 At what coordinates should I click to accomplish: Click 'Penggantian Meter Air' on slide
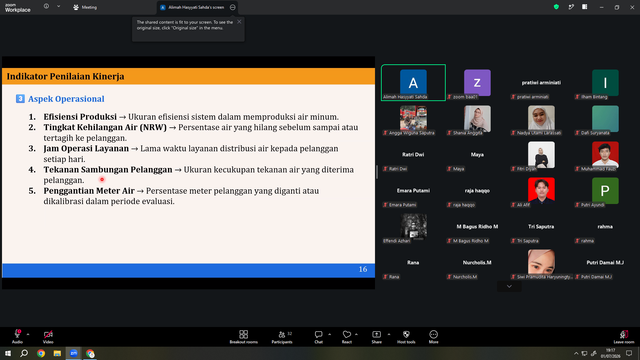(89, 191)
